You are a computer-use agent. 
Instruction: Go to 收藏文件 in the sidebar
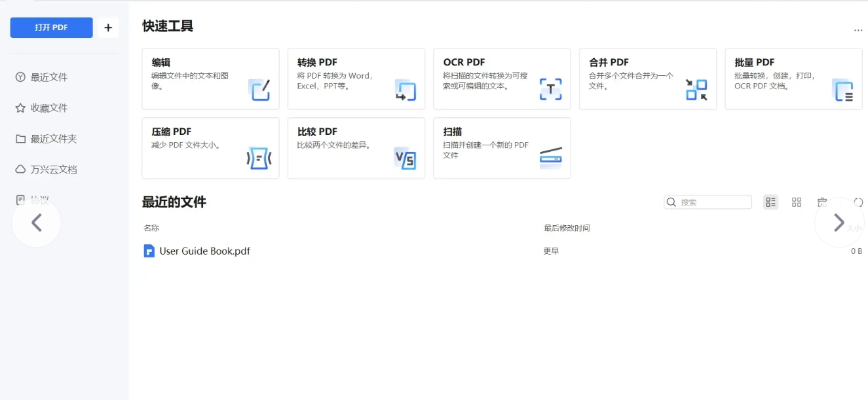click(x=49, y=108)
